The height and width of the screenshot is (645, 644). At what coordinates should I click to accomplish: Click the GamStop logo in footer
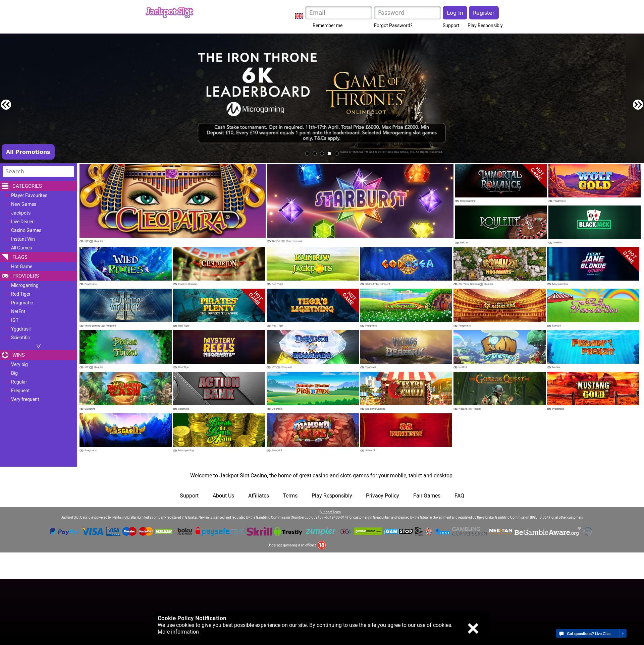(x=398, y=531)
